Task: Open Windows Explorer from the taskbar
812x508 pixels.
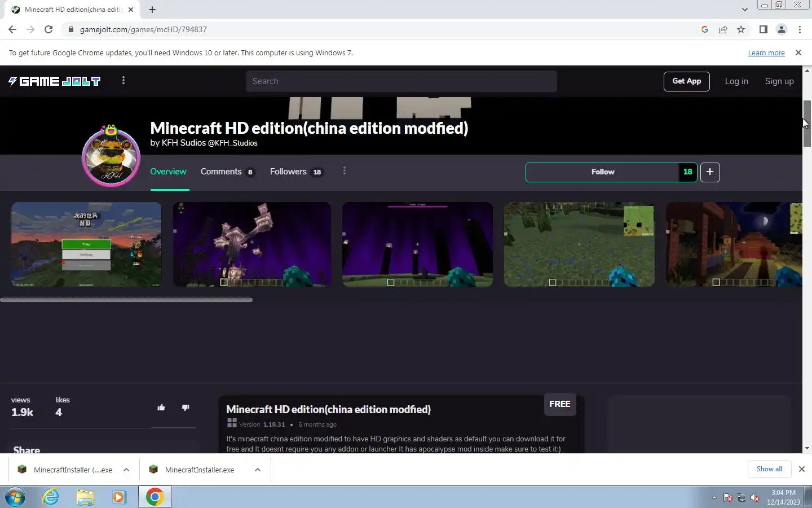Action: point(85,497)
